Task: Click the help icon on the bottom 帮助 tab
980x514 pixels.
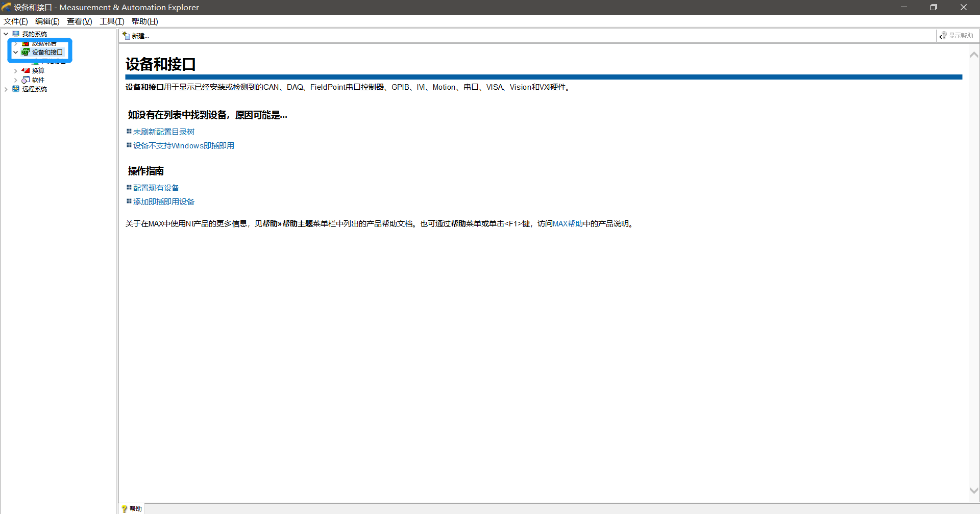Action: tap(125, 508)
